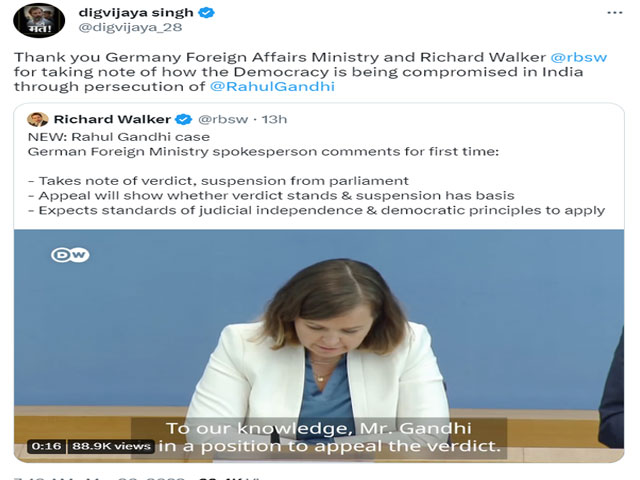
Task: Open digvijaya singh's profile picture
Action: point(39,20)
